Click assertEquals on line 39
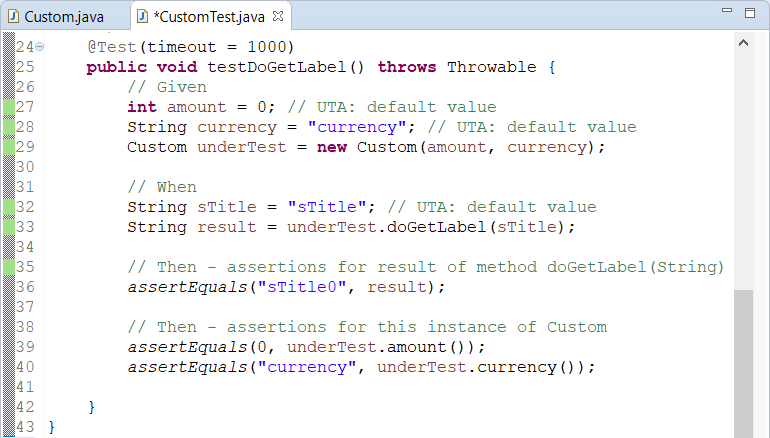Viewport: 770px width, 438px height. (187, 347)
